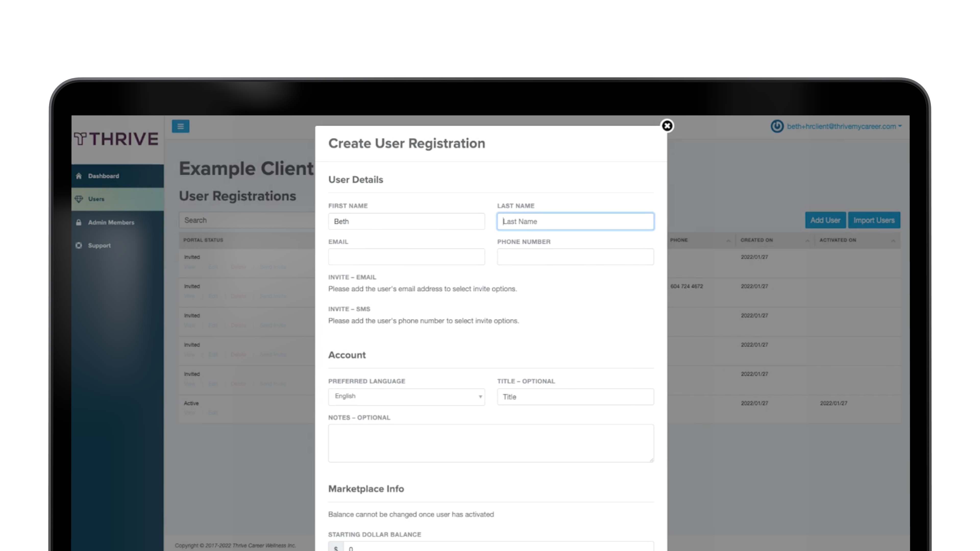Click the Thrive logo

tap(116, 139)
